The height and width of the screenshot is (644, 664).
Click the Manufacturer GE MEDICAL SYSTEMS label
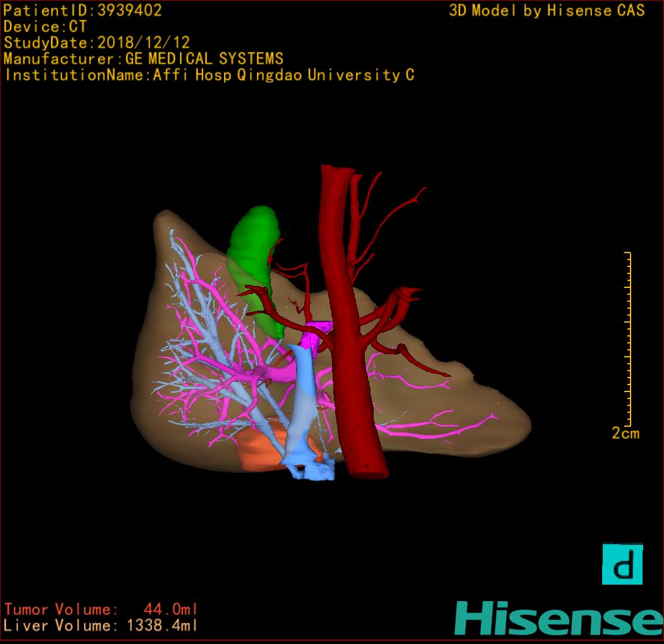[143, 59]
